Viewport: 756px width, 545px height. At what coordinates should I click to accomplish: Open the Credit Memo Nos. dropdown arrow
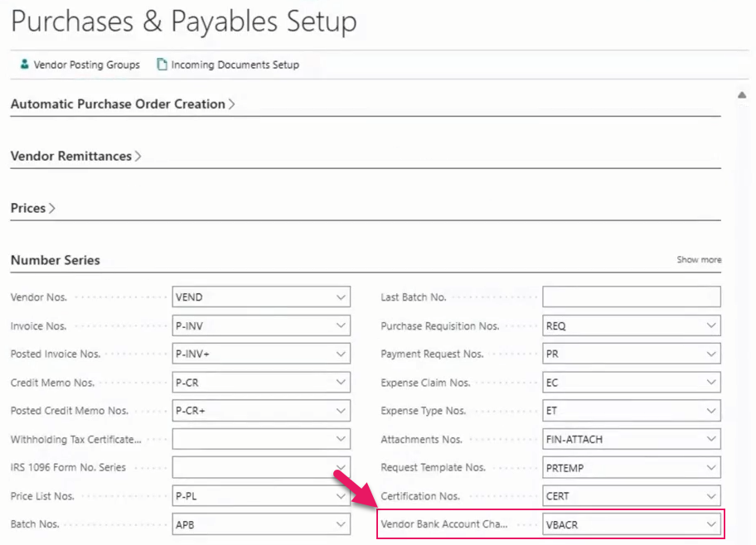tap(341, 382)
